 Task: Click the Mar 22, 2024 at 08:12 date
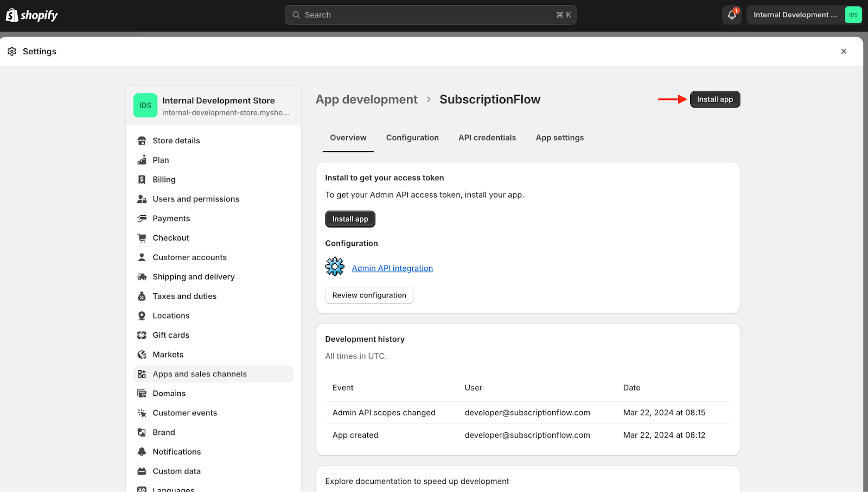click(664, 435)
